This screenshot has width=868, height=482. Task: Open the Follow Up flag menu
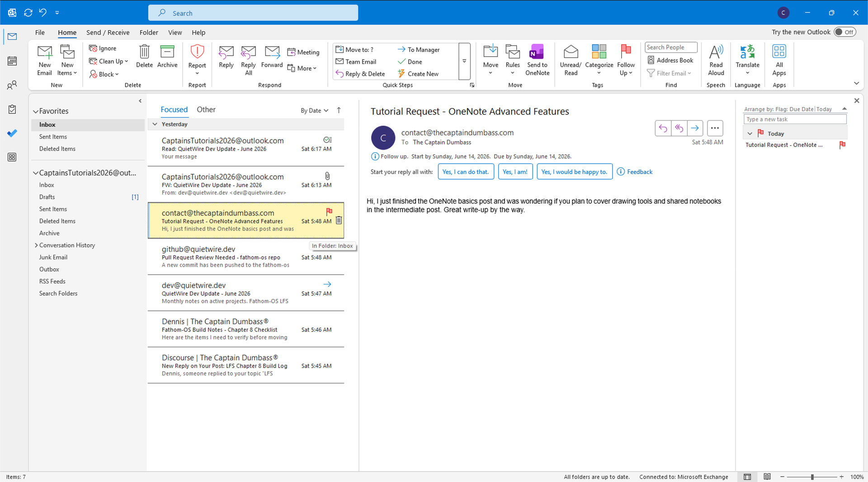626,60
